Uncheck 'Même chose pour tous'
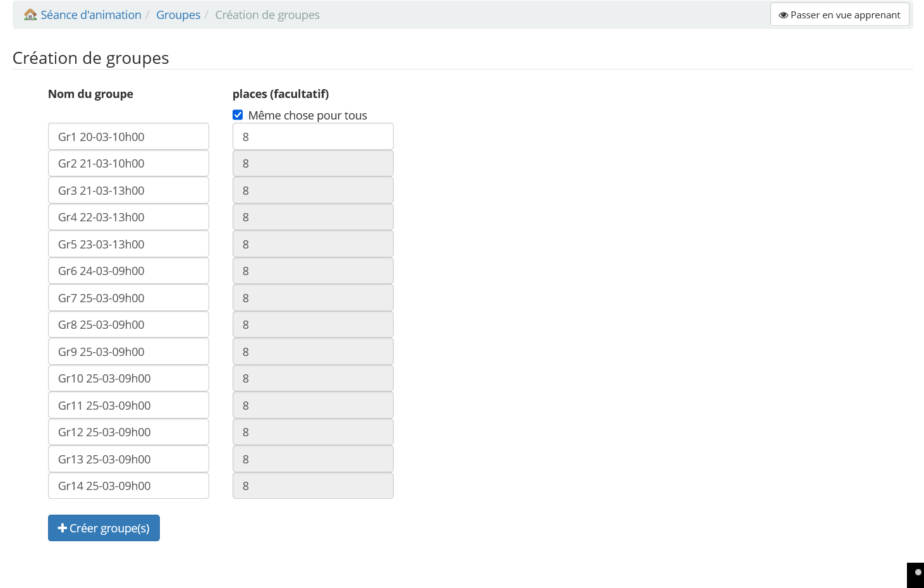924x588 pixels. (238, 114)
